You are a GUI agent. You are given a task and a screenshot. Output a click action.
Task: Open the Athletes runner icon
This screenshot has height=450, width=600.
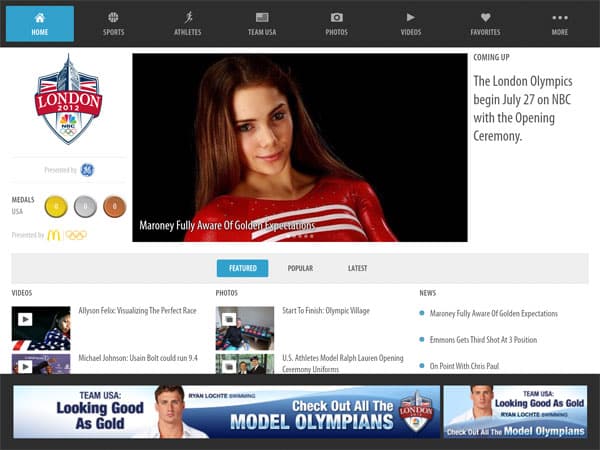click(x=188, y=17)
